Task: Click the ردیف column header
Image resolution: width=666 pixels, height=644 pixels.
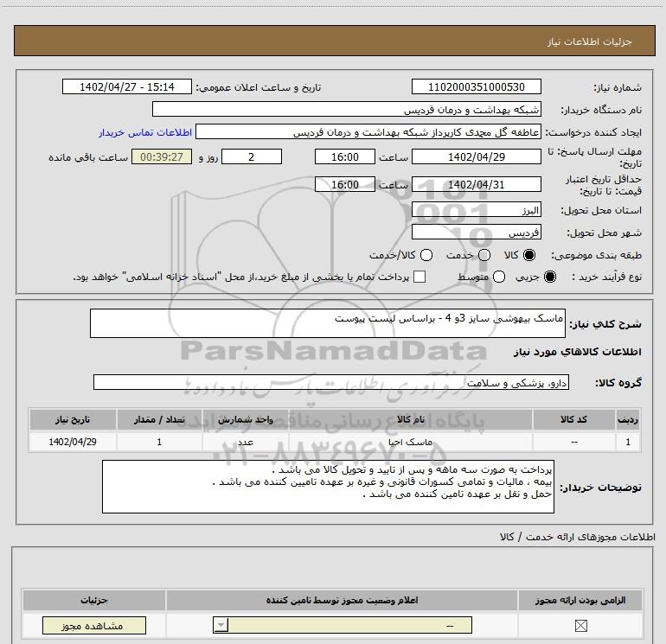Action: (x=628, y=419)
